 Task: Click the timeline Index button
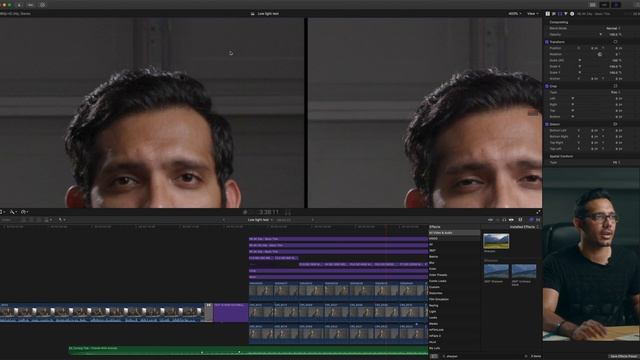pos(6,220)
